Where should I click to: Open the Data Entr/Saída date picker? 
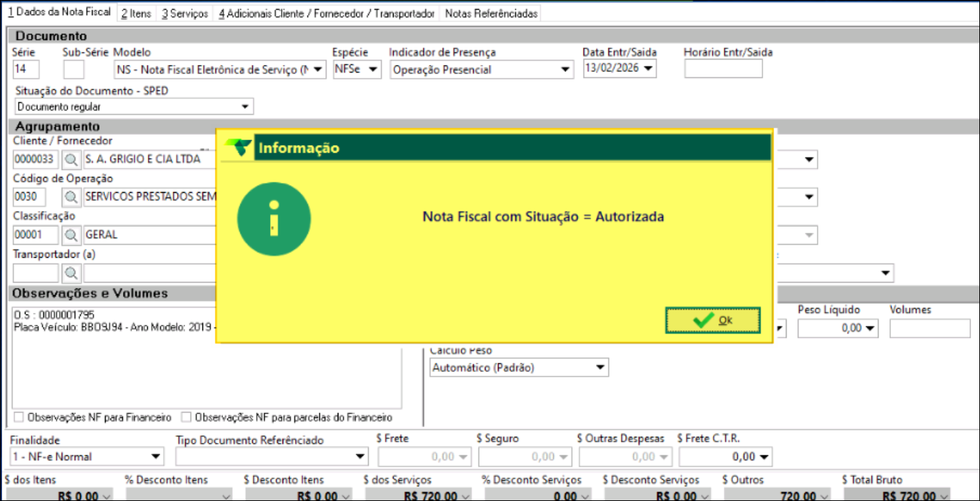click(x=648, y=69)
